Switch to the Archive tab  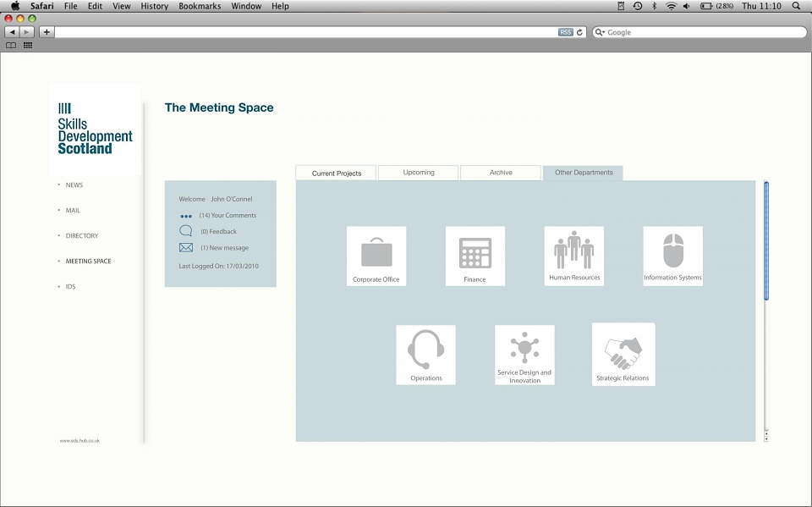(501, 173)
